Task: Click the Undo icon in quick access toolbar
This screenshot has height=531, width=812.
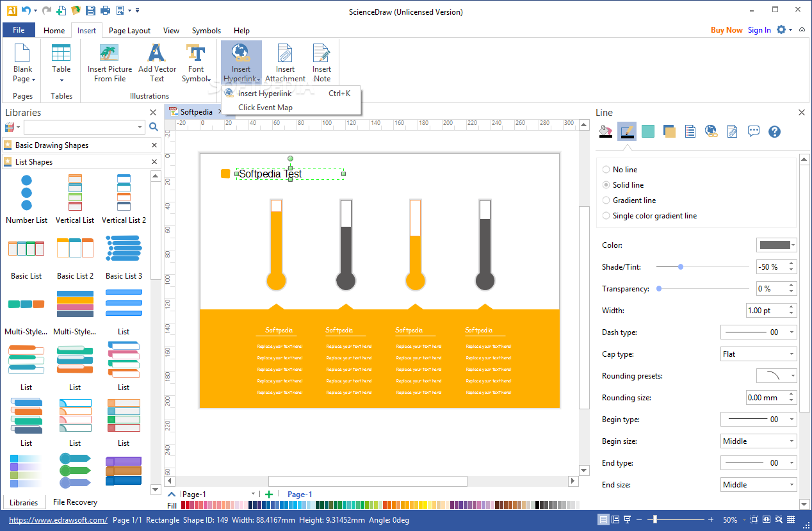Action: coord(25,10)
